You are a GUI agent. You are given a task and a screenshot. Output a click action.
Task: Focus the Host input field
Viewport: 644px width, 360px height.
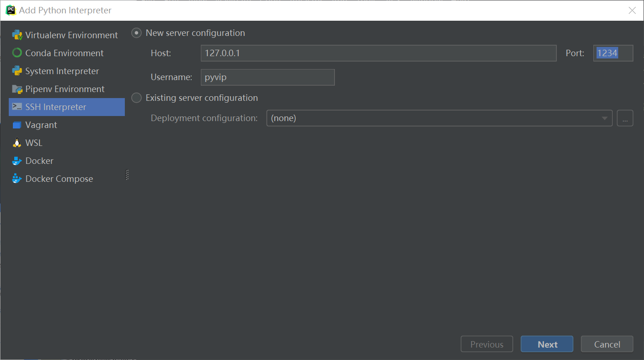379,53
